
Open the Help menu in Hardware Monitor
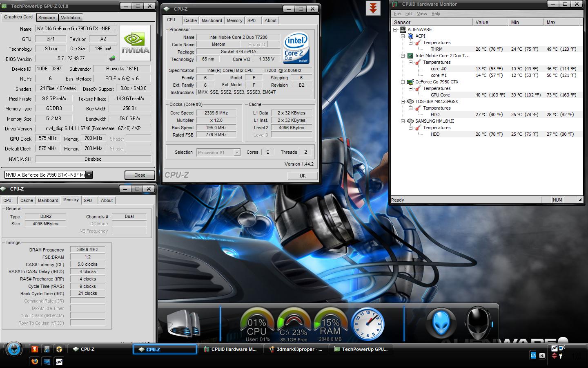436,13
